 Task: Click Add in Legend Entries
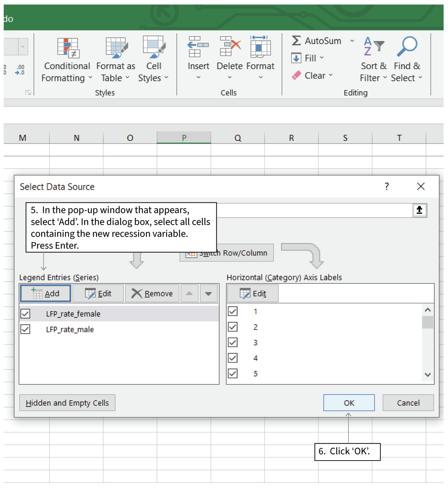pyautogui.click(x=45, y=293)
